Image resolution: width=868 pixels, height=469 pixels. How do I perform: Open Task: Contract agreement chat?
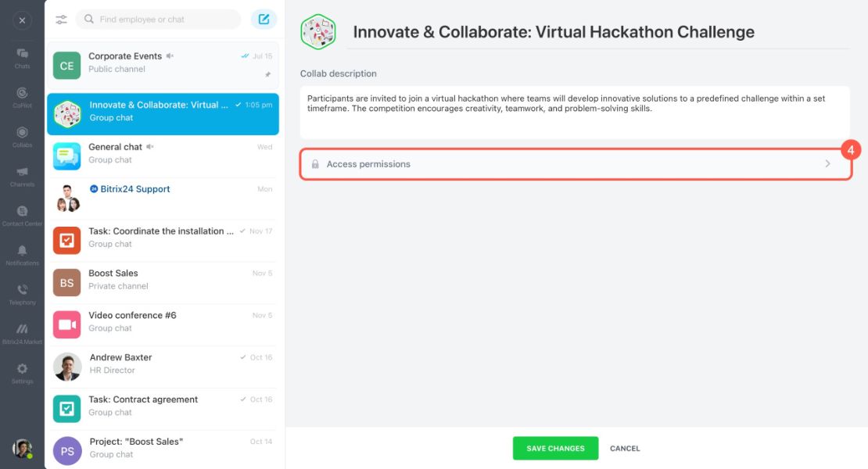point(163,408)
